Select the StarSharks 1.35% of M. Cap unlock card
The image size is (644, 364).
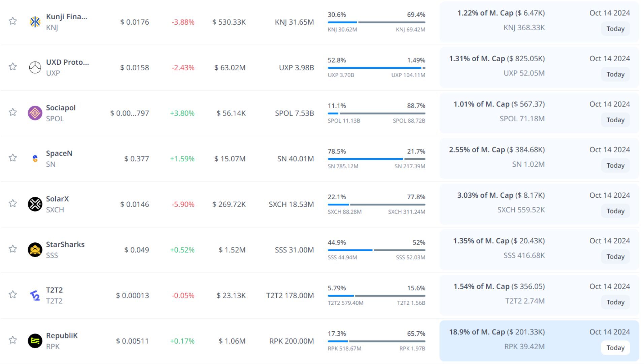pyautogui.click(x=539, y=249)
